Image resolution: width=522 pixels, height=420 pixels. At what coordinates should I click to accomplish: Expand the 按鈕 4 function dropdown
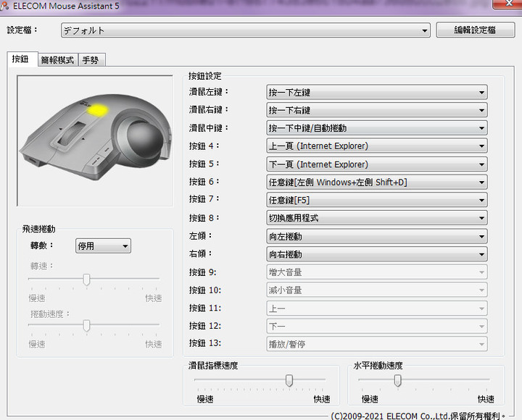[377, 146]
